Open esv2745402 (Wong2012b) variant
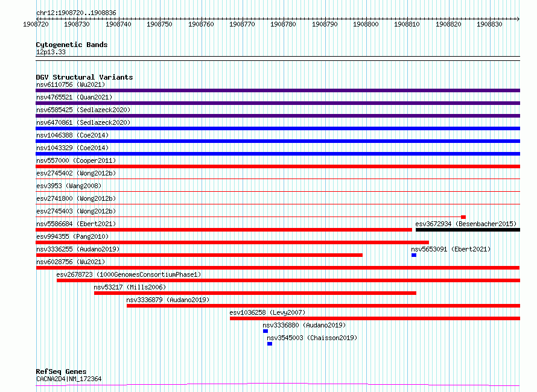The width and height of the screenshot is (537, 392). click(x=76, y=173)
